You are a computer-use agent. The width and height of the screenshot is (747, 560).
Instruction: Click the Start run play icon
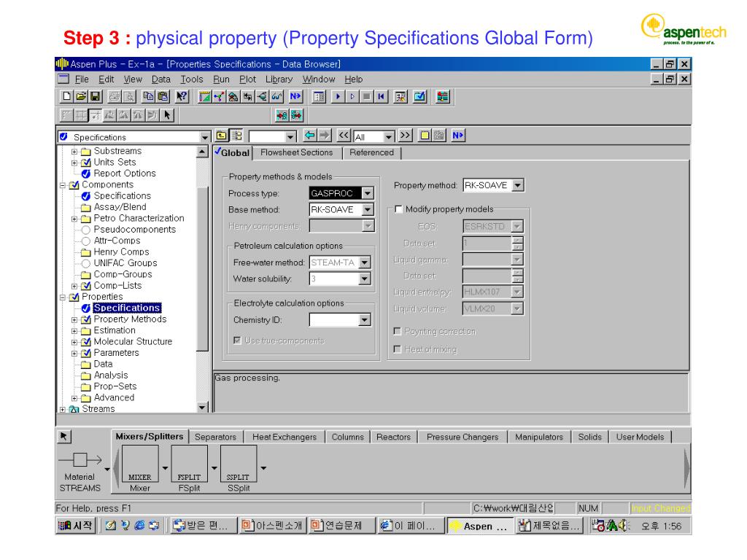tap(337, 96)
